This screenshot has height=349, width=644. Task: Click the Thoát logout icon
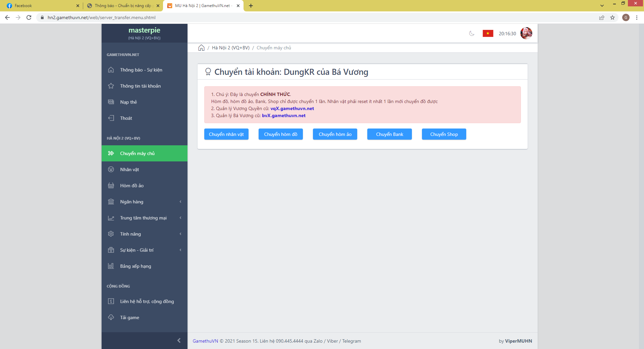111,118
